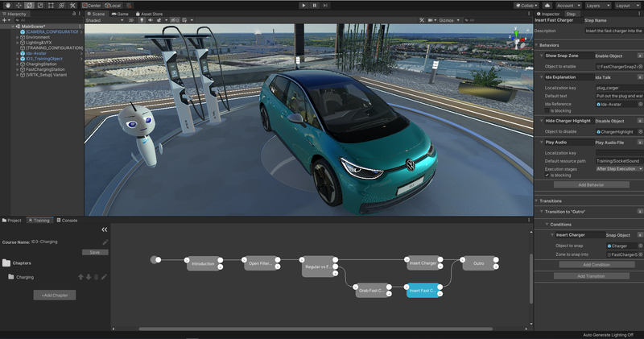This screenshot has height=339, width=644.
Task: Lock the Hierarchy panel
Action: (x=74, y=14)
